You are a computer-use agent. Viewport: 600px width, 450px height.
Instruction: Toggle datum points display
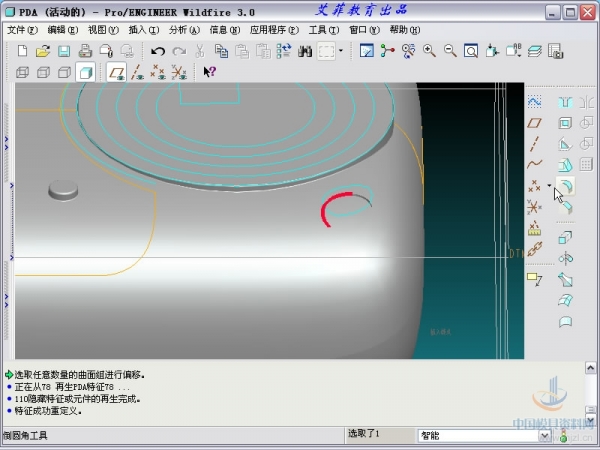coord(158,72)
